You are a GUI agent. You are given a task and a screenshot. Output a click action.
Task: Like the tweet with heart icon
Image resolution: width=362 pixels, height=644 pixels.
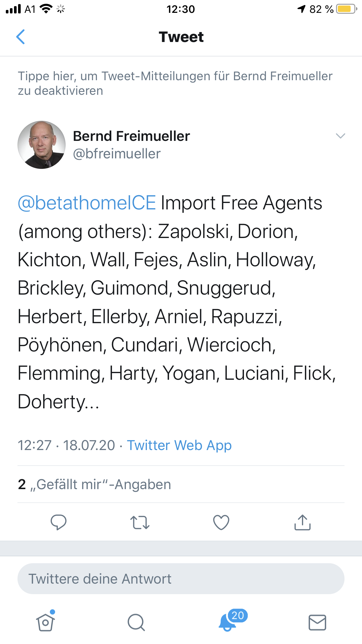221,522
